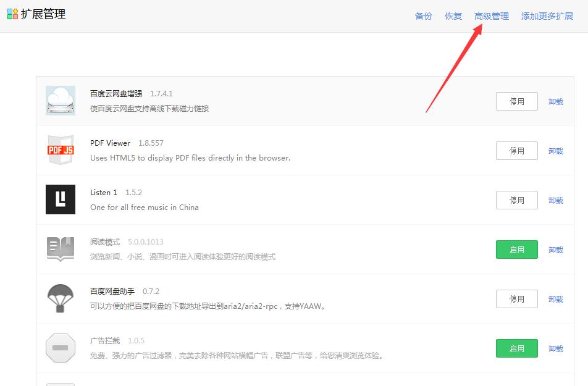Click the Listen 1 black square icon

coord(60,199)
